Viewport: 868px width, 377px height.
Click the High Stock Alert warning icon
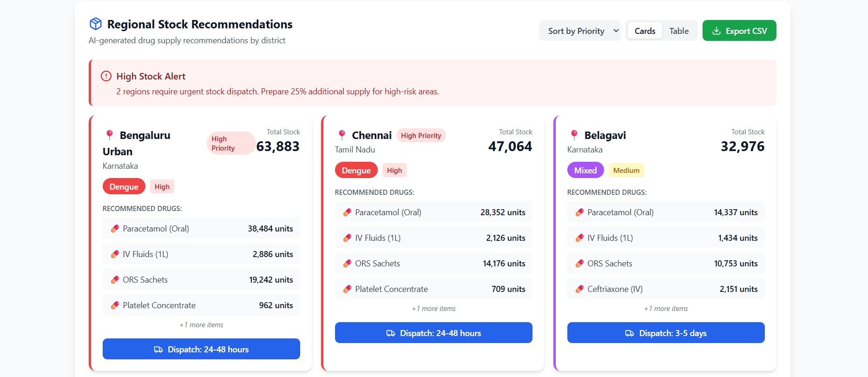click(106, 76)
